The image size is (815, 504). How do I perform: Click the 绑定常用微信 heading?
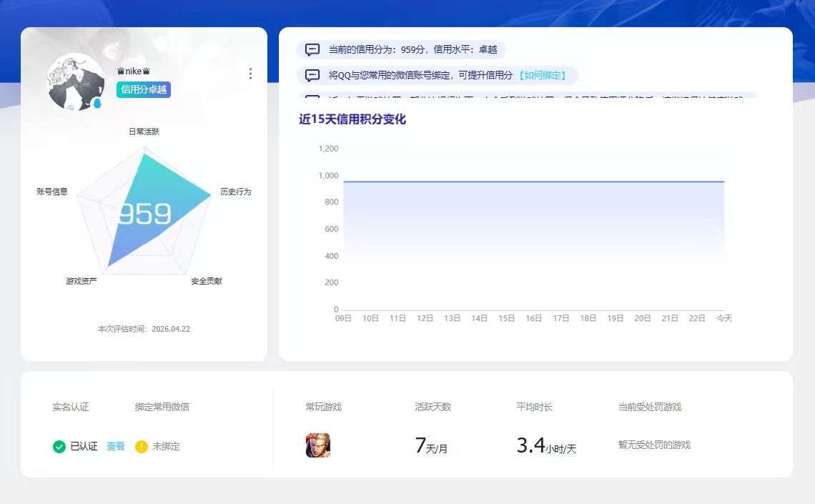pyautogui.click(x=162, y=407)
